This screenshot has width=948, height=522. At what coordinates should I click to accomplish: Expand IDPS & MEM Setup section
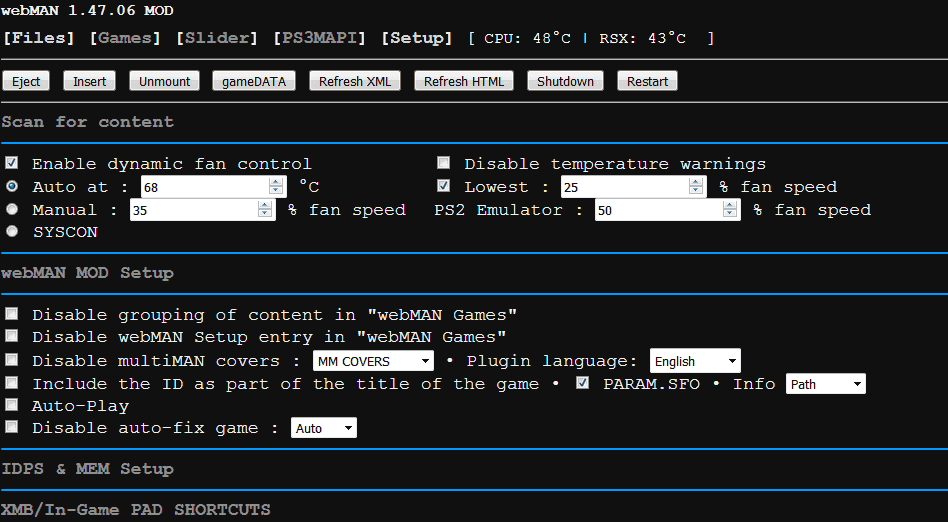click(88, 469)
